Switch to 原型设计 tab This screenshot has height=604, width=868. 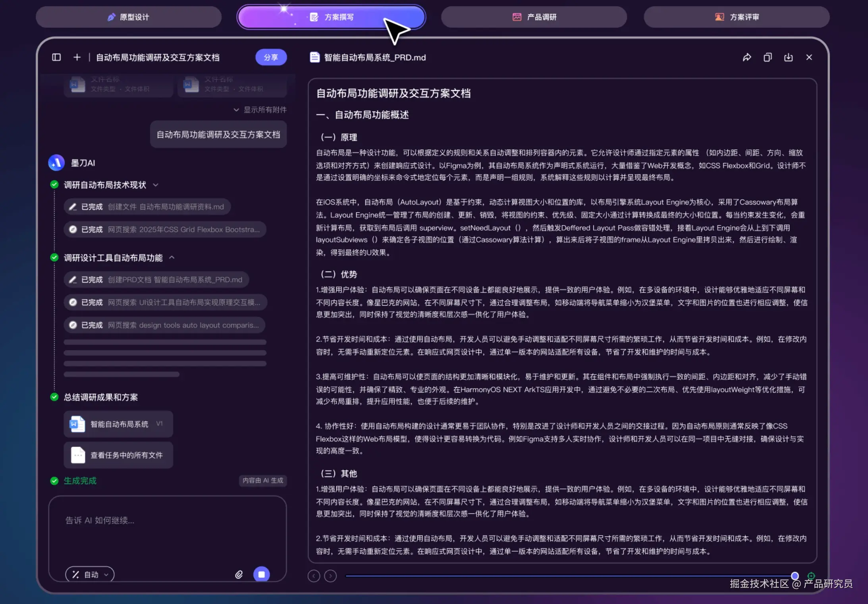tap(128, 17)
